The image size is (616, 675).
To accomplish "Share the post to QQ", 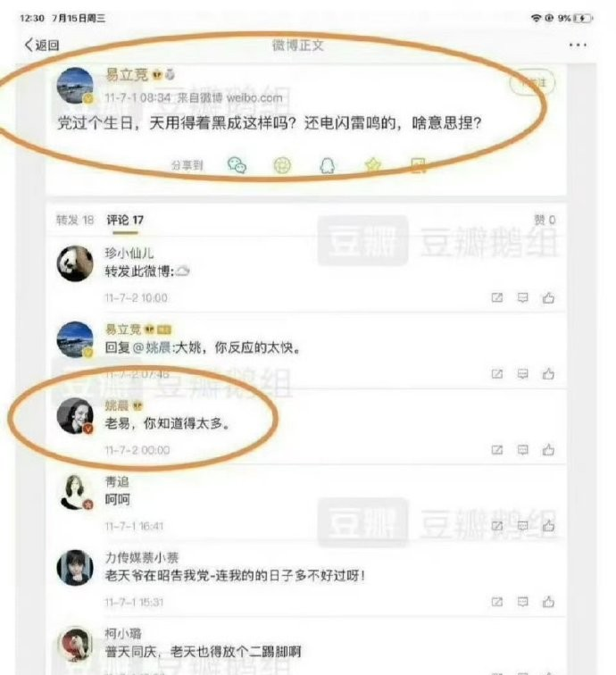I will pos(328,165).
